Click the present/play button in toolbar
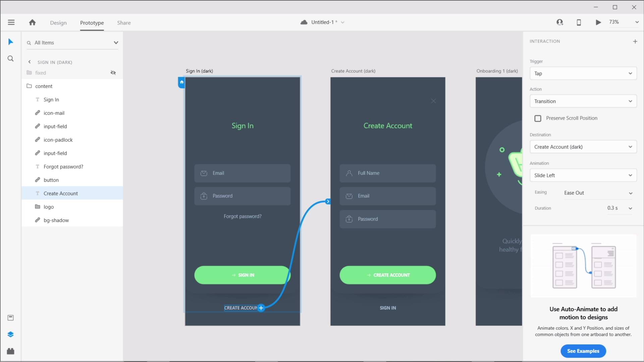 [x=598, y=22]
